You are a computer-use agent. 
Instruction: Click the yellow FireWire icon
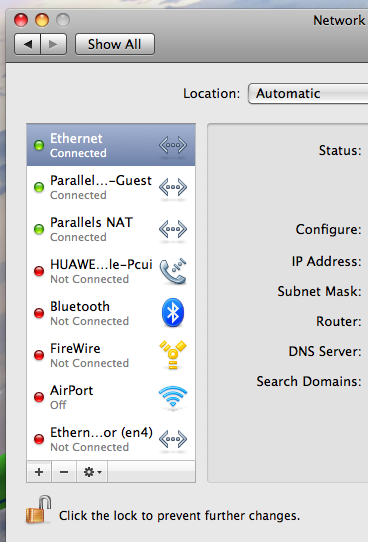[173, 355]
